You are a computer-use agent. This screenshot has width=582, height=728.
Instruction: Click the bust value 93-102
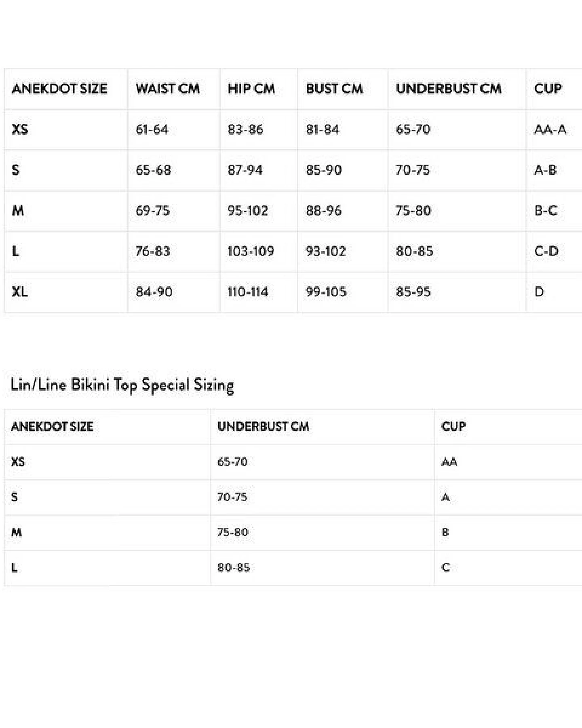click(x=326, y=251)
